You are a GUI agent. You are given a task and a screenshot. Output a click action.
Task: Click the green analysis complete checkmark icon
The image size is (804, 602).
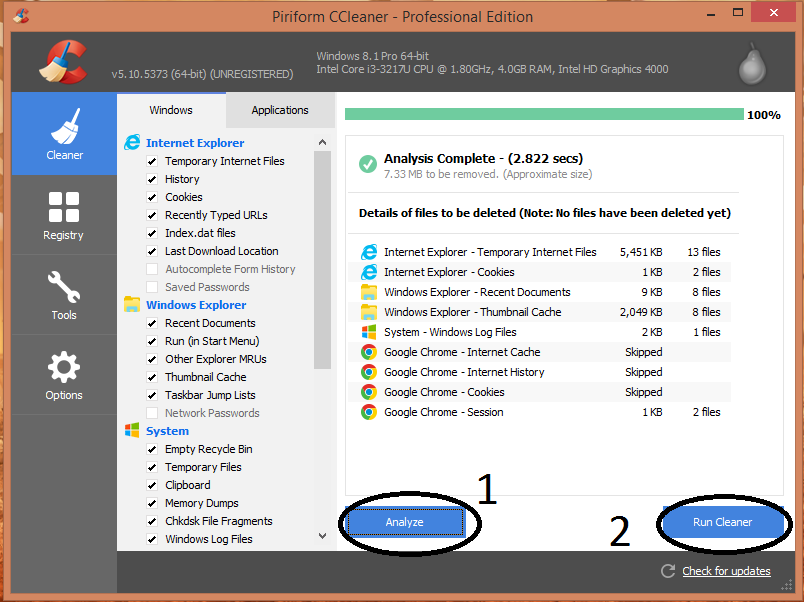pyautogui.click(x=368, y=164)
